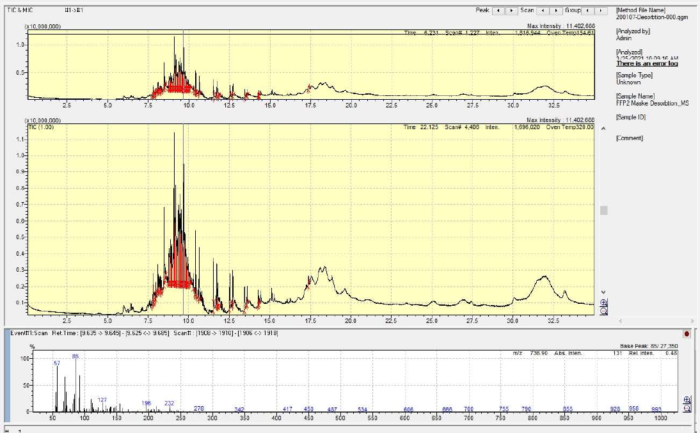The width and height of the screenshot is (700, 433).
Task: Select the TIC & MIC panel title
Action: [20, 7]
